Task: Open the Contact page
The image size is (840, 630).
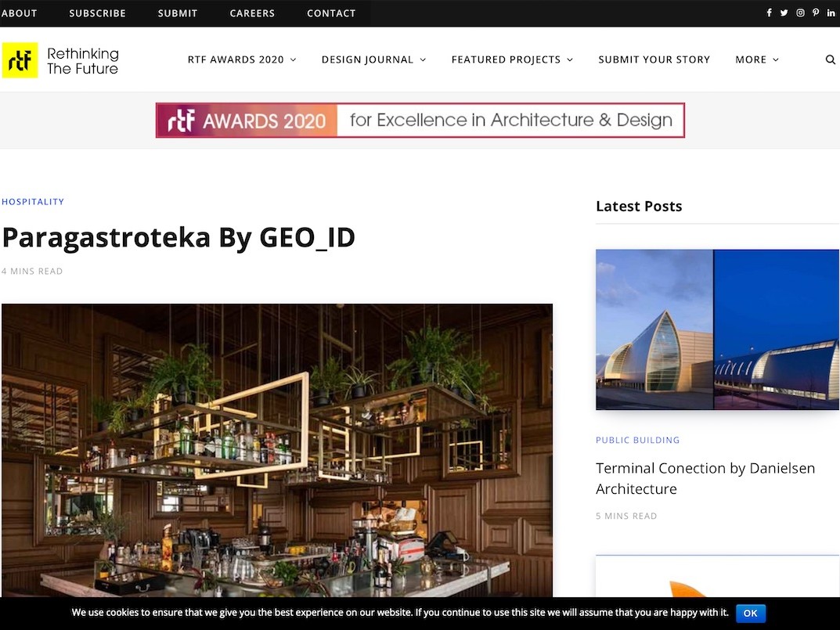Action: click(331, 13)
